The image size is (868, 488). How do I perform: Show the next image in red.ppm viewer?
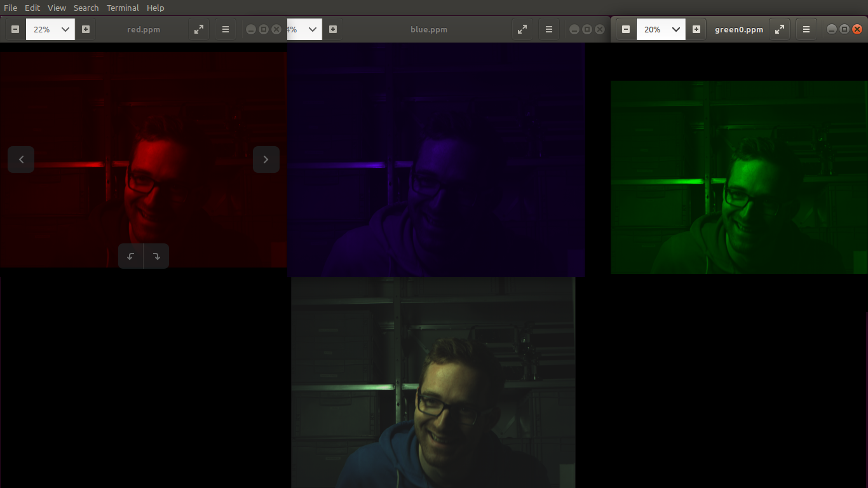point(266,159)
